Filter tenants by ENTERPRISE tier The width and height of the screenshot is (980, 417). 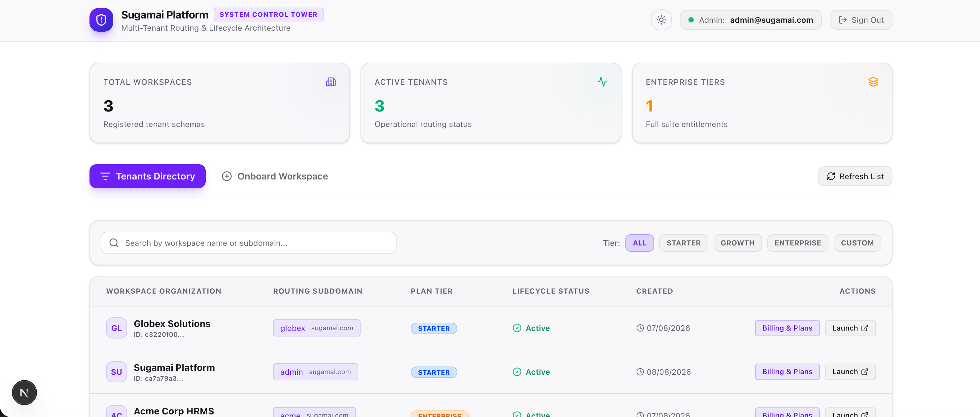click(x=797, y=243)
